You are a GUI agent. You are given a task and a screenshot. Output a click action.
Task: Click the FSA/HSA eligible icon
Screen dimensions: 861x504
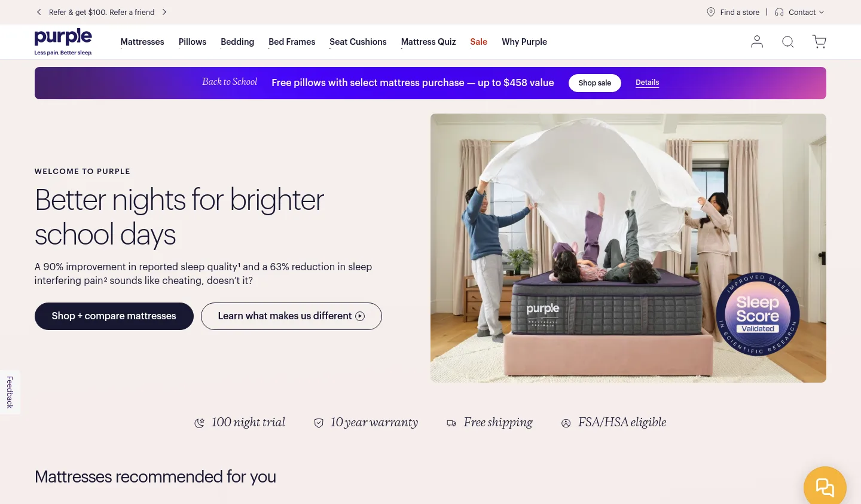566,423
